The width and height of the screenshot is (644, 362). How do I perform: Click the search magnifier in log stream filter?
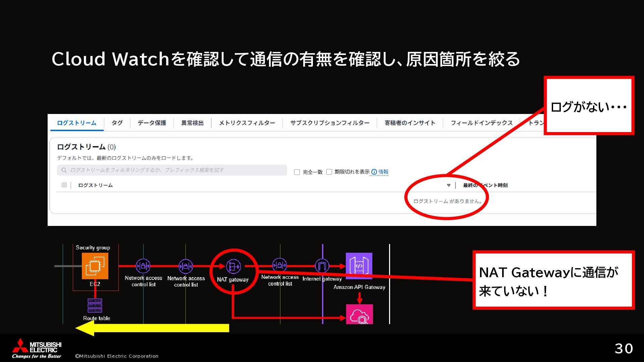pyautogui.click(x=64, y=170)
